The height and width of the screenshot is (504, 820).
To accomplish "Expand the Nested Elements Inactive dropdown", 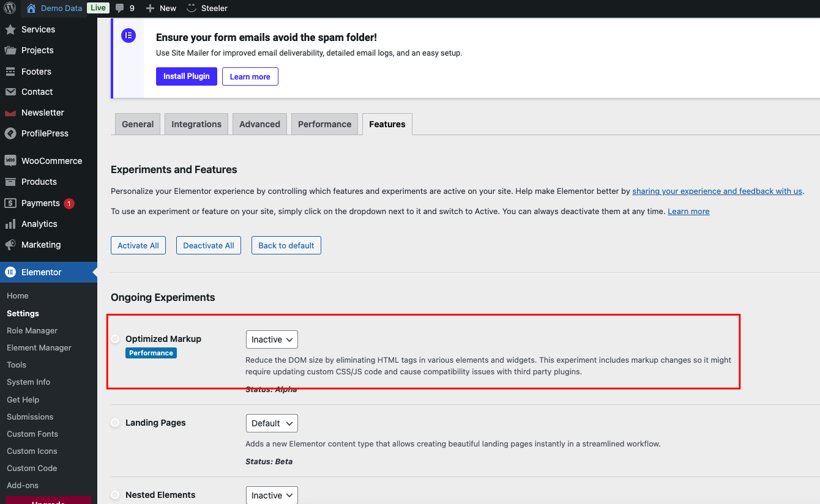I will point(272,495).
